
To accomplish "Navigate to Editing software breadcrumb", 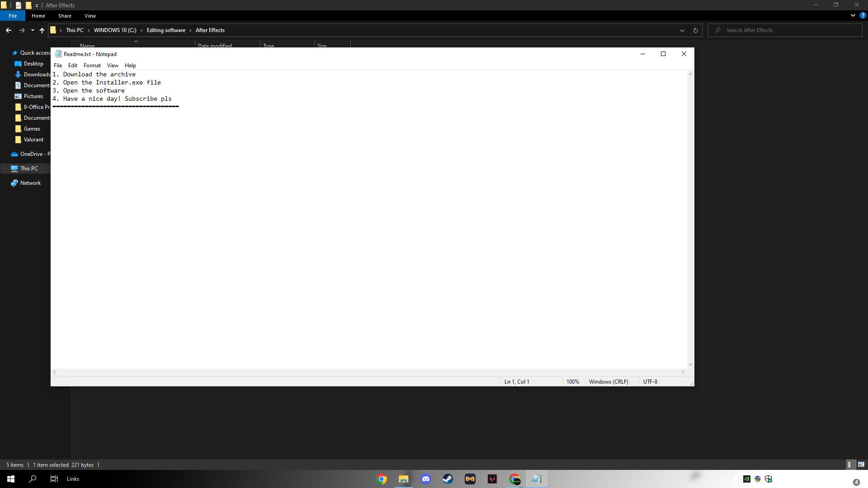I will 166,30.
